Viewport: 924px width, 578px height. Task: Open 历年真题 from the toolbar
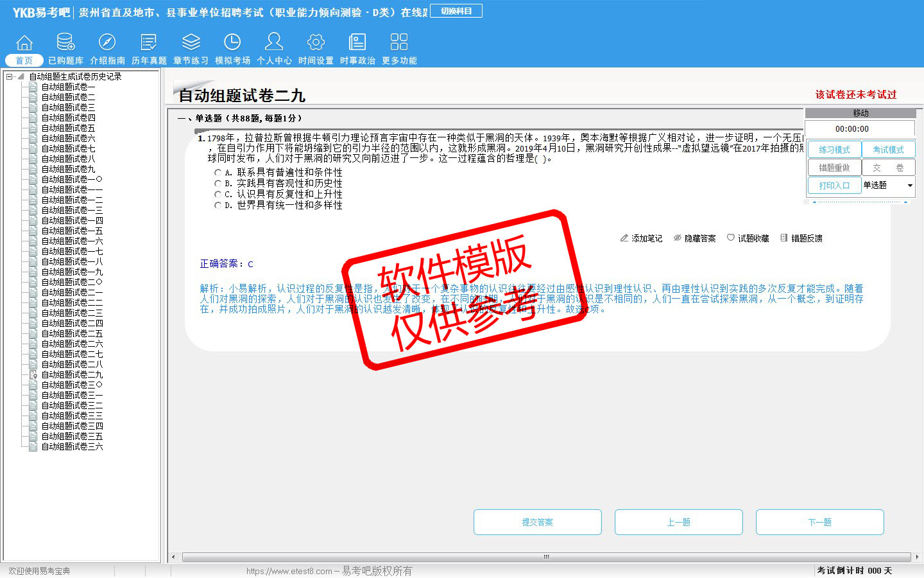point(149,43)
